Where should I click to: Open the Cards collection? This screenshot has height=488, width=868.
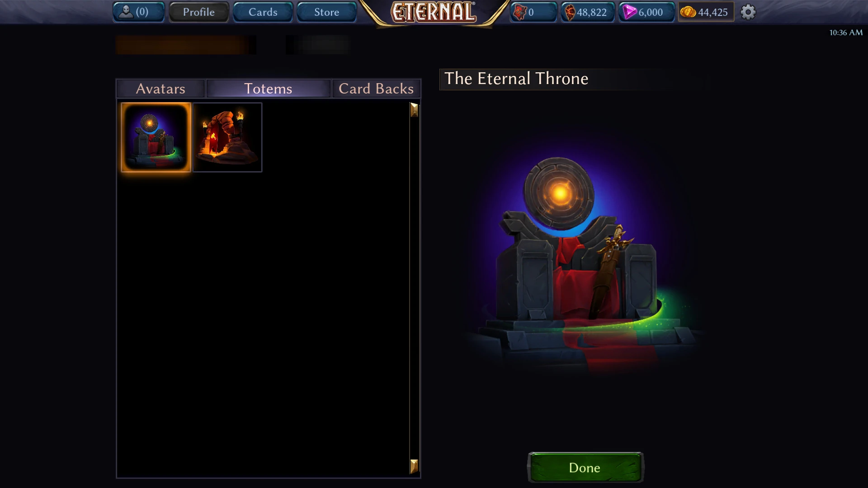(x=263, y=12)
